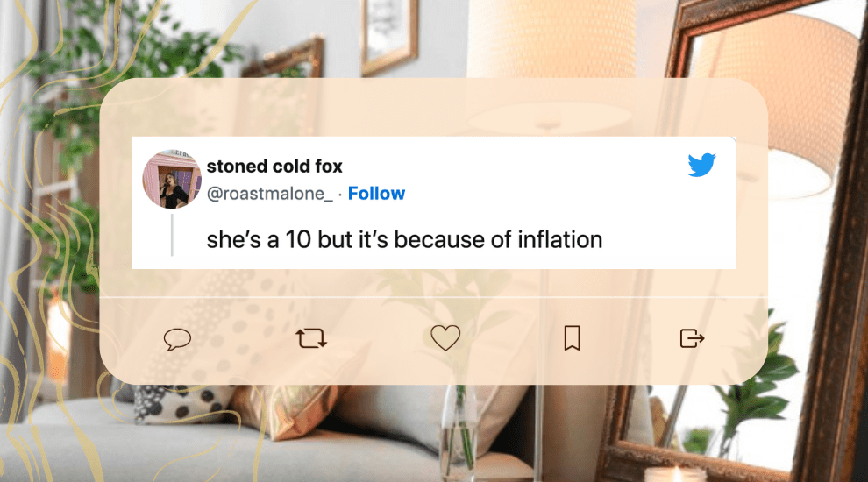Click the @roastmalone_ handle
Image resolution: width=868 pixels, height=482 pixels.
[269, 194]
